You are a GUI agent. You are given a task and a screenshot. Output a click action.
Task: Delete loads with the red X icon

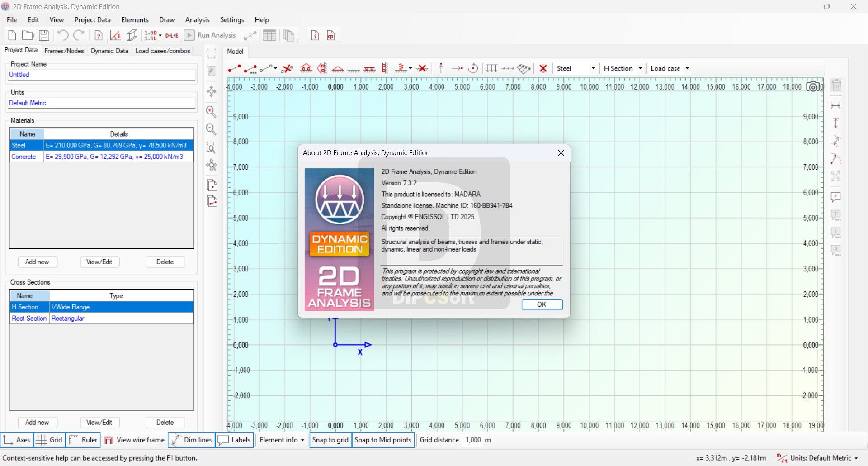(x=543, y=68)
